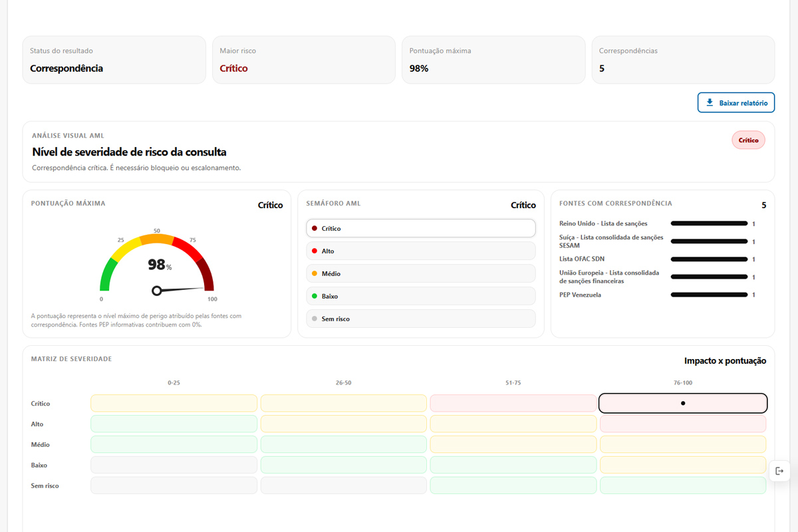This screenshot has height=532, width=798.
Task: Click the exit arrow icon at the right edge
Action: point(780,471)
